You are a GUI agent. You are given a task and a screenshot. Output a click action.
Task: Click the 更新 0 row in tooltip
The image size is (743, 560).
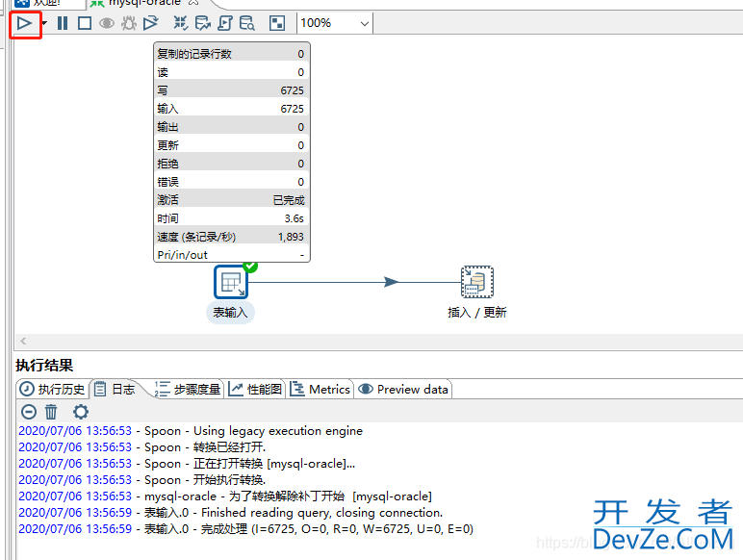(231, 145)
